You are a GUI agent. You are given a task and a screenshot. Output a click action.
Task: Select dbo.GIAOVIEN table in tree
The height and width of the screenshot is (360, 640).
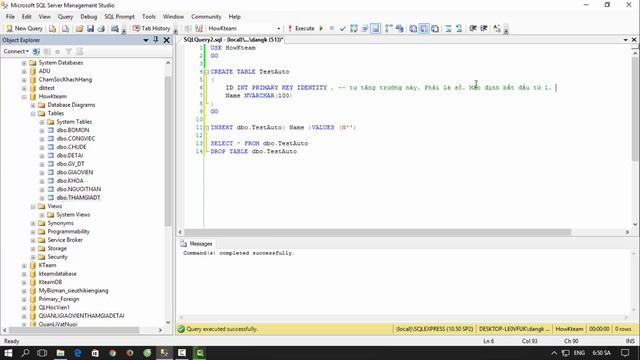click(x=75, y=172)
